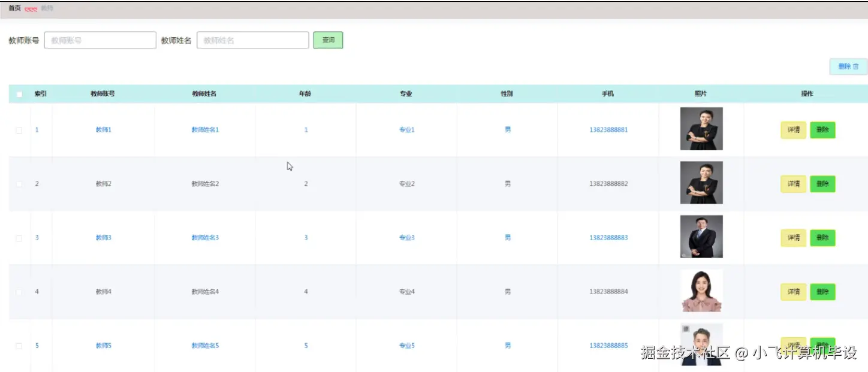Screen dimensions: 868x372
Task: Open the photo thumbnail of 教师4
Action: coord(701,291)
